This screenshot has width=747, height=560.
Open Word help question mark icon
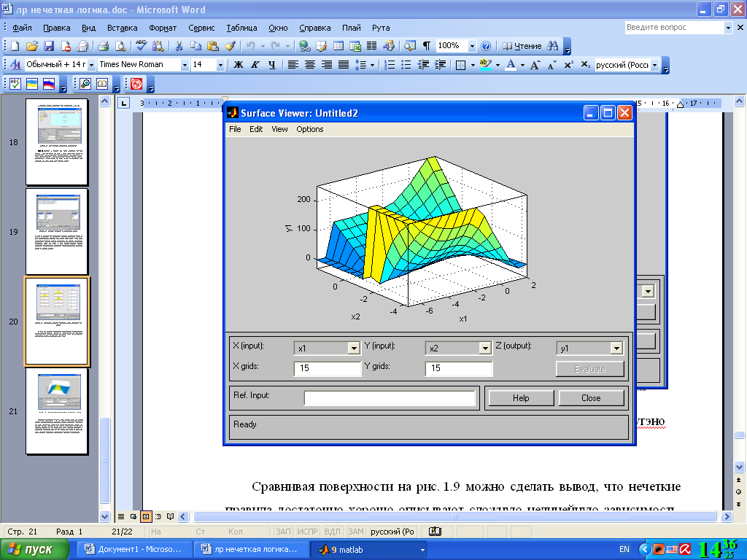(x=486, y=46)
